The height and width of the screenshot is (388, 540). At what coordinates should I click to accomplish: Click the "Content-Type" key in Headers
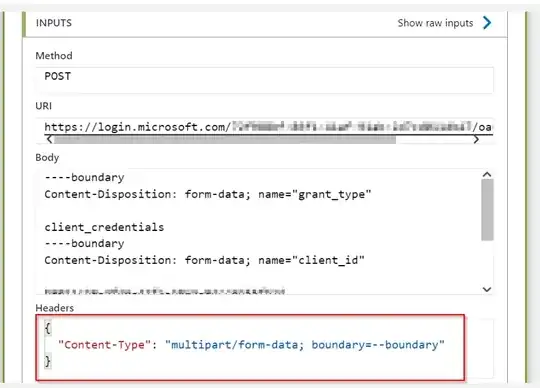(105, 345)
